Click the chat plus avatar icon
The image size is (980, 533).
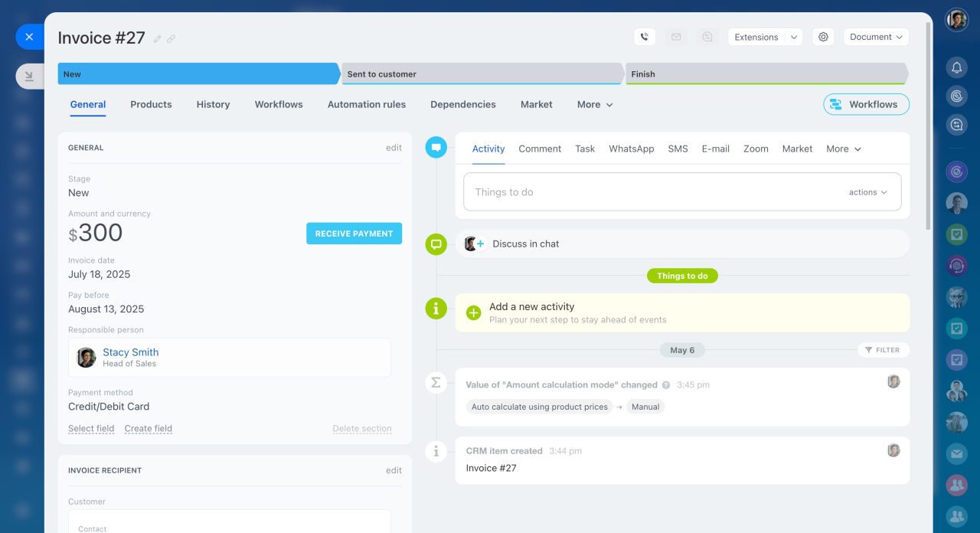pyautogui.click(x=475, y=244)
